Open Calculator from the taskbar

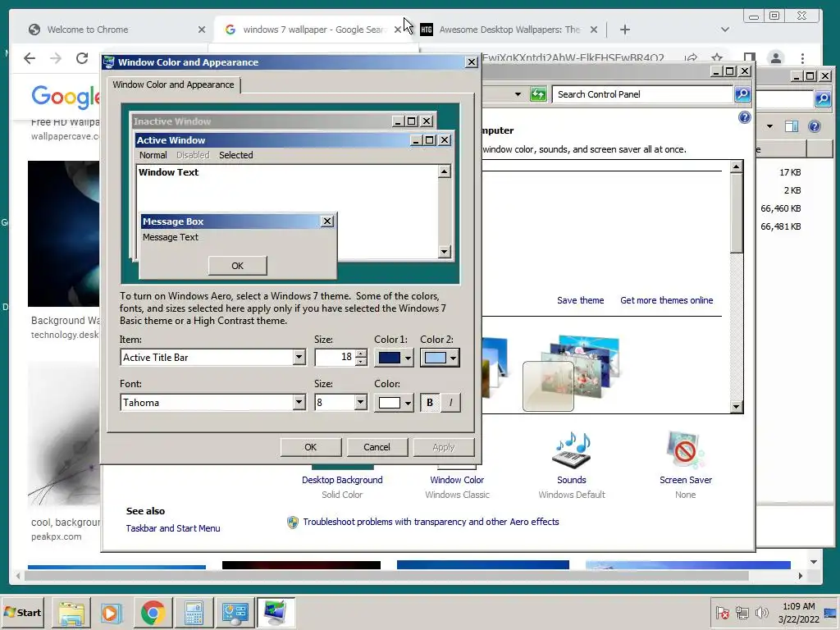194,613
